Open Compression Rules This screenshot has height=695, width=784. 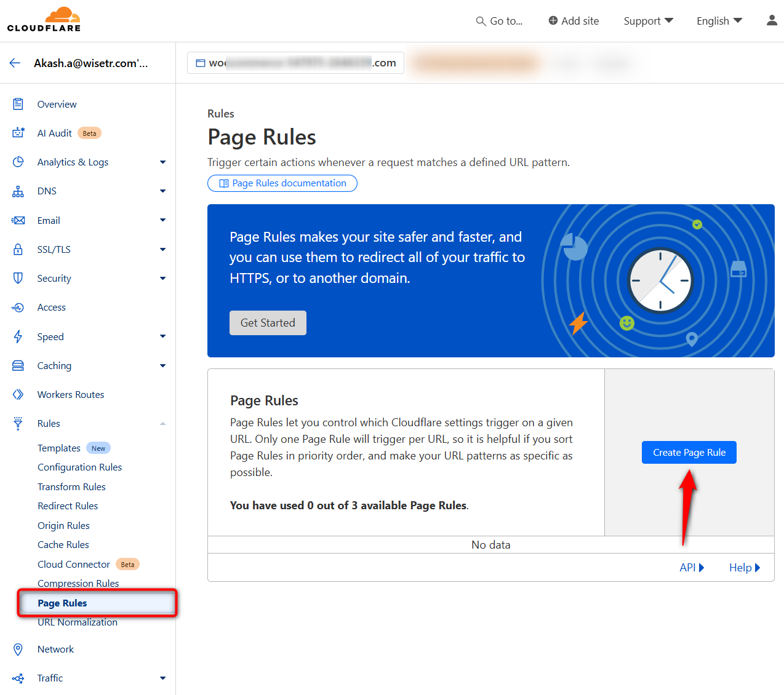pyautogui.click(x=78, y=583)
